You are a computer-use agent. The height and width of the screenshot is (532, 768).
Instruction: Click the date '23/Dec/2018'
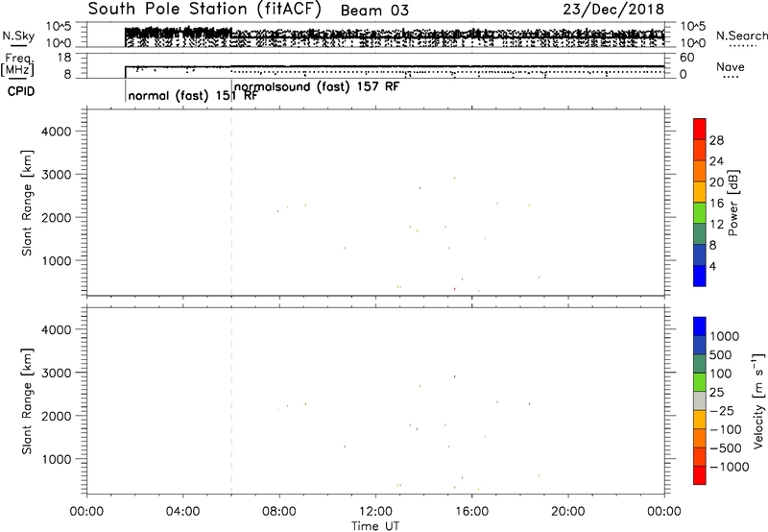click(613, 9)
